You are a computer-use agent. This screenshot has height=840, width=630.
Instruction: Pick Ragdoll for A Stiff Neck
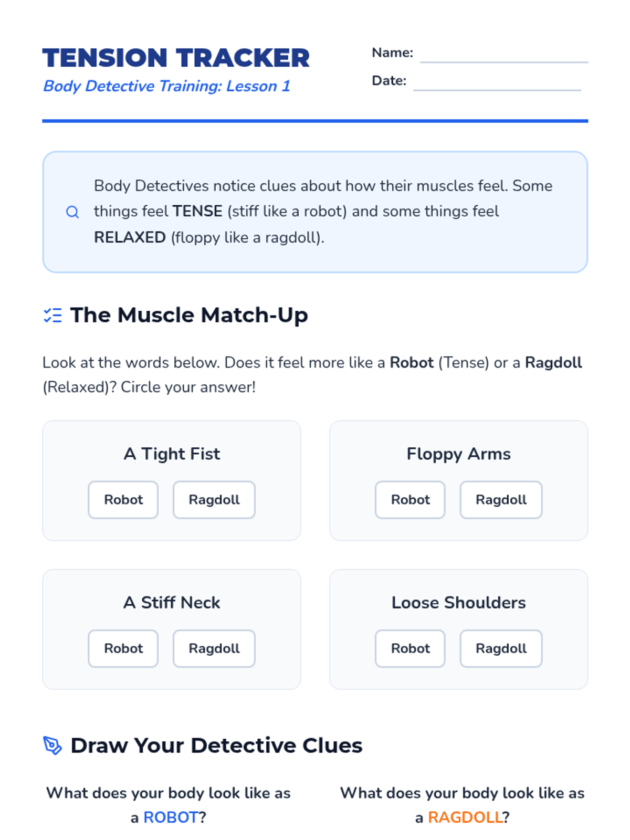pyautogui.click(x=214, y=648)
